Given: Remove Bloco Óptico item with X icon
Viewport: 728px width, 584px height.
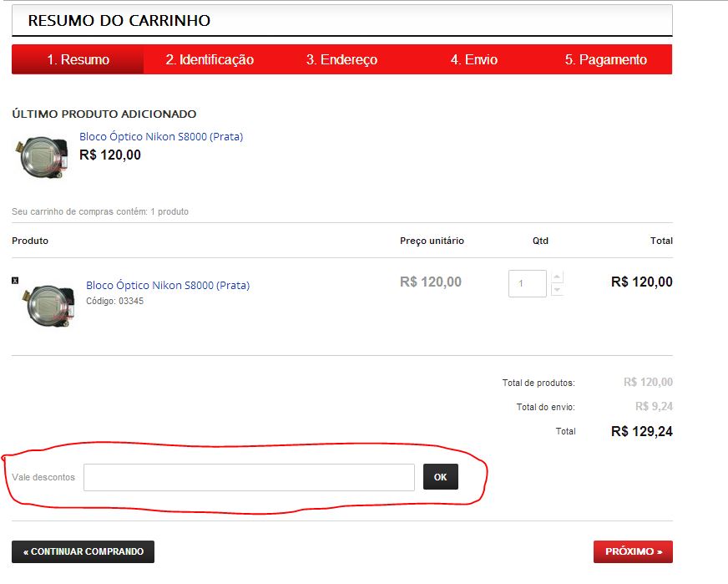Looking at the screenshot, I should (15, 280).
